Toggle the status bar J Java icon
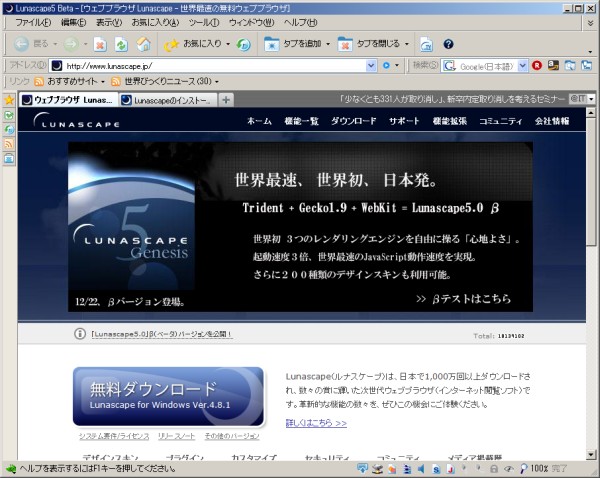Screen dimensions: 600x478 click(450, 468)
